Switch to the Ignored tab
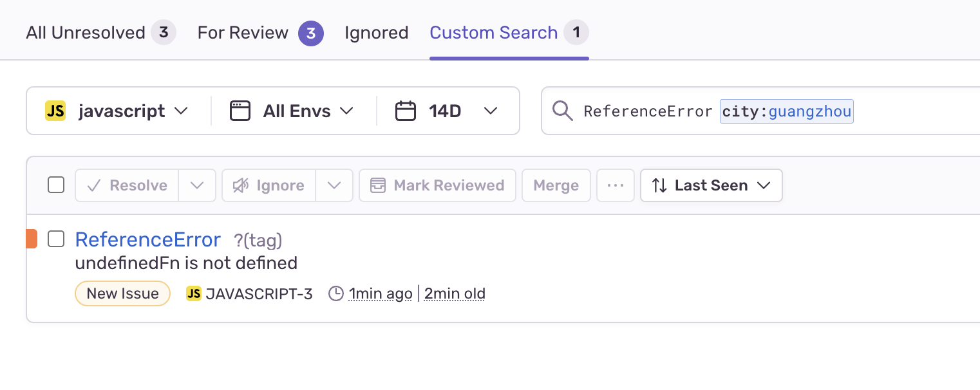The width and height of the screenshot is (980, 390). click(x=377, y=33)
